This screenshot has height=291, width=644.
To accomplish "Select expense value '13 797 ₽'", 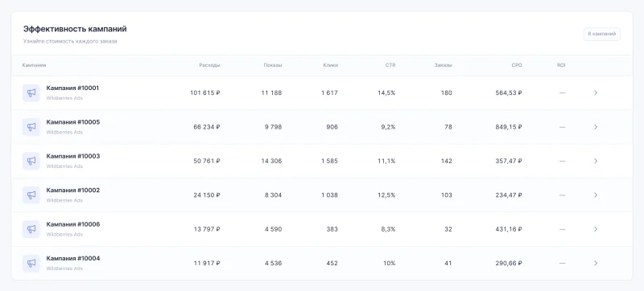I will click(x=207, y=229).
